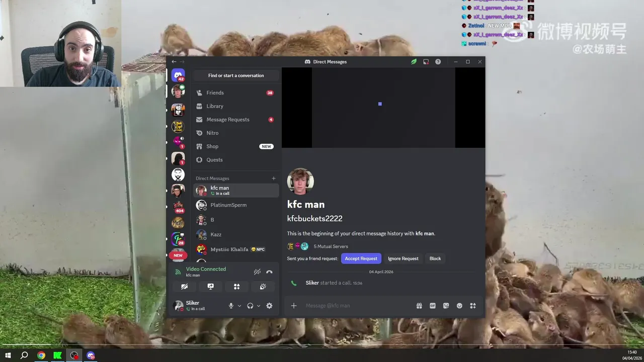The image size is (644, 362).
Task: Select the kfc man direct message
Action: click(x=236, y=190)
